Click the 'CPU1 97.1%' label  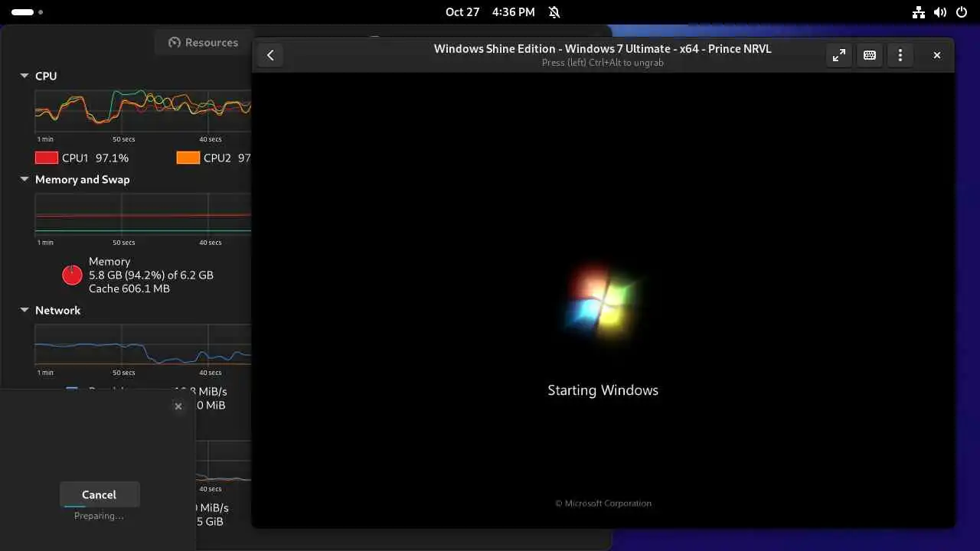[x=96, y=158]
